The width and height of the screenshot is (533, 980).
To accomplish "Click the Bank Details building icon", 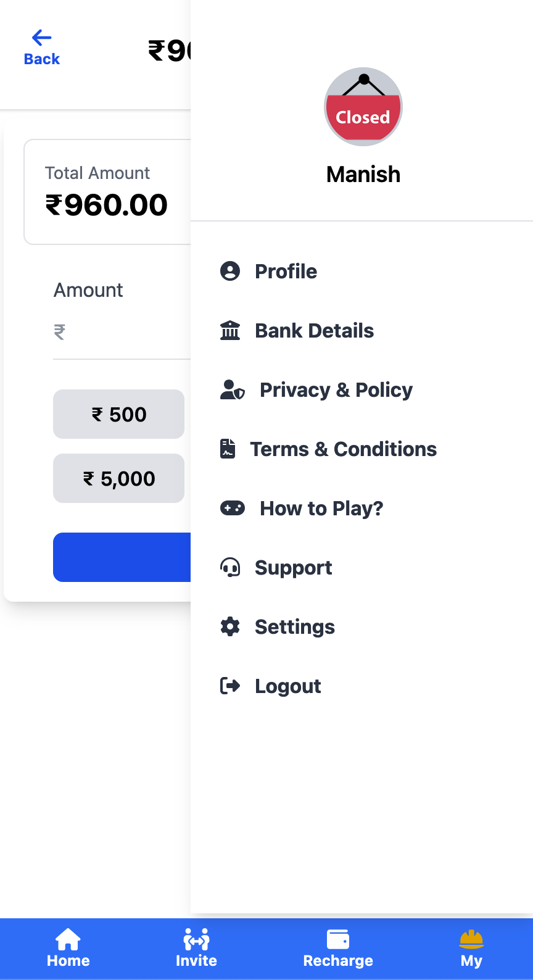I will click(230, 330).
